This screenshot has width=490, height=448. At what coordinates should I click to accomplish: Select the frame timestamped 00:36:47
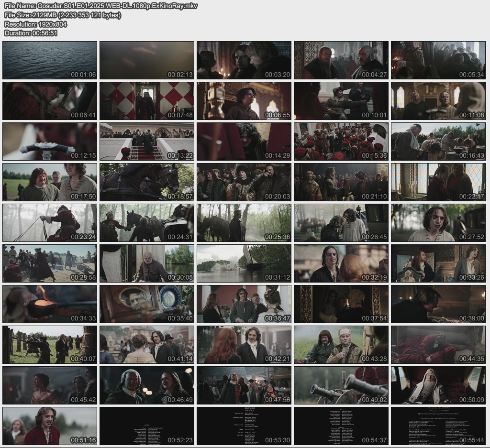[244, 304]
